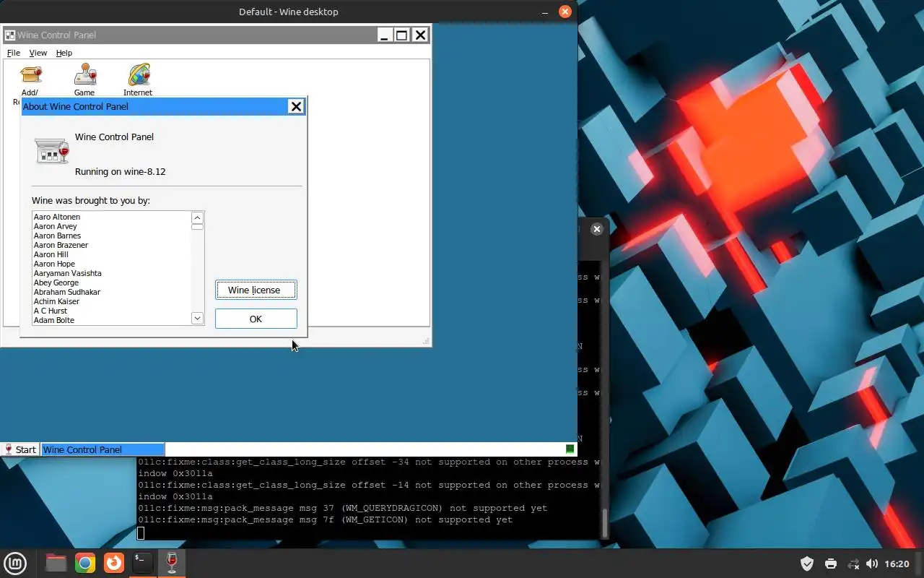
Task: Open the printer tray icon
Action: [x=830, y=564]
